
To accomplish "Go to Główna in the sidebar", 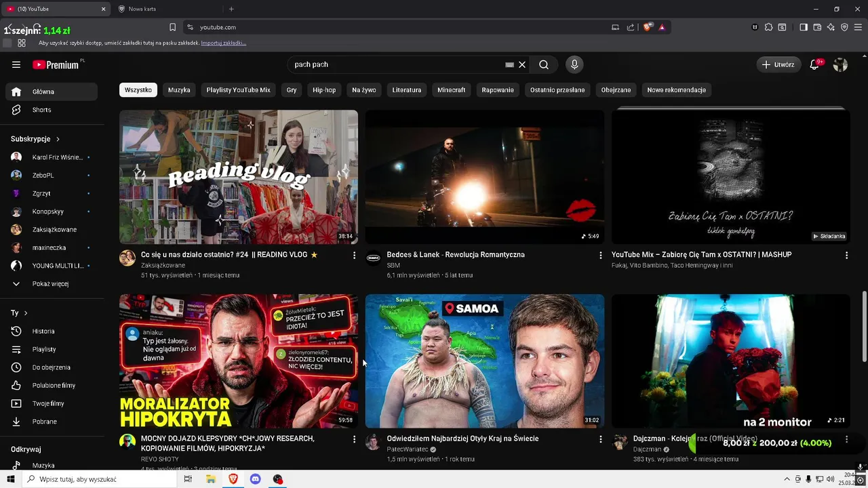I will pos(52,91).
